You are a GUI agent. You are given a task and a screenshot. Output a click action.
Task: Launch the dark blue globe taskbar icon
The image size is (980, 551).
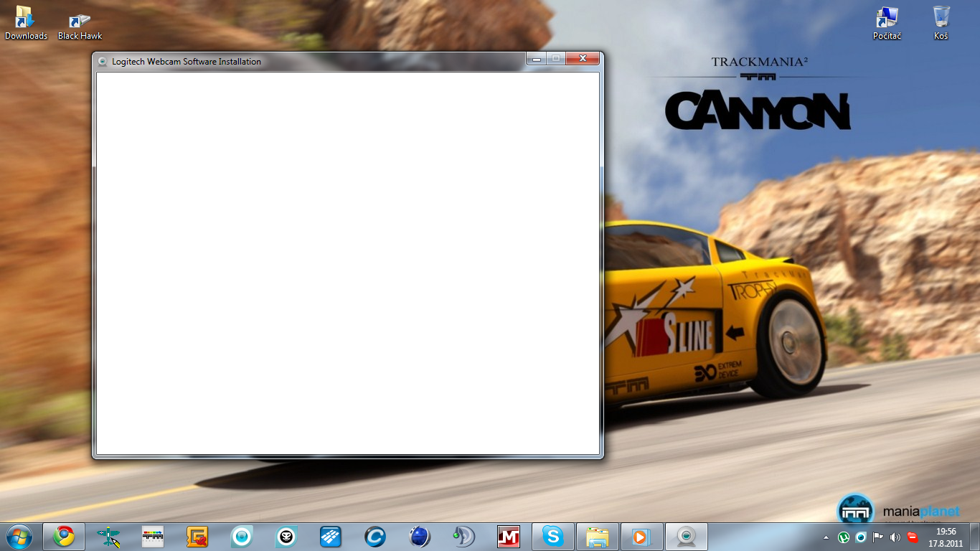click(x=420, y=536)
